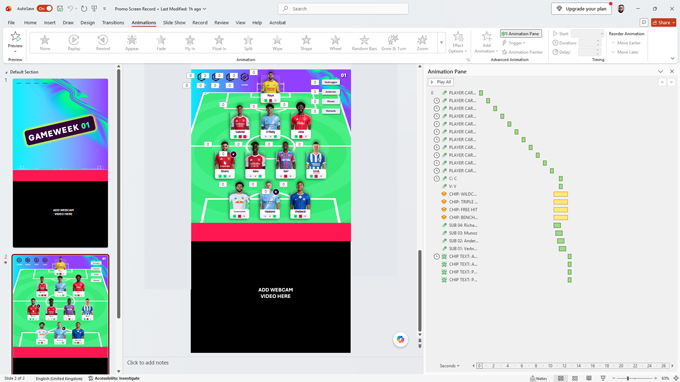Open the Start timing combo box
The image size is (680, 382).
pos(587,33)
